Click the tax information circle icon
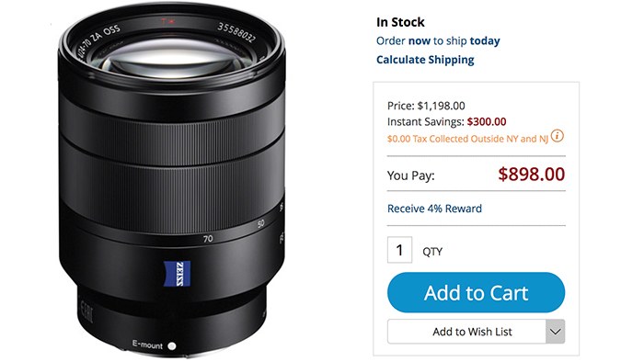644x362 pixels. (557, 136)
